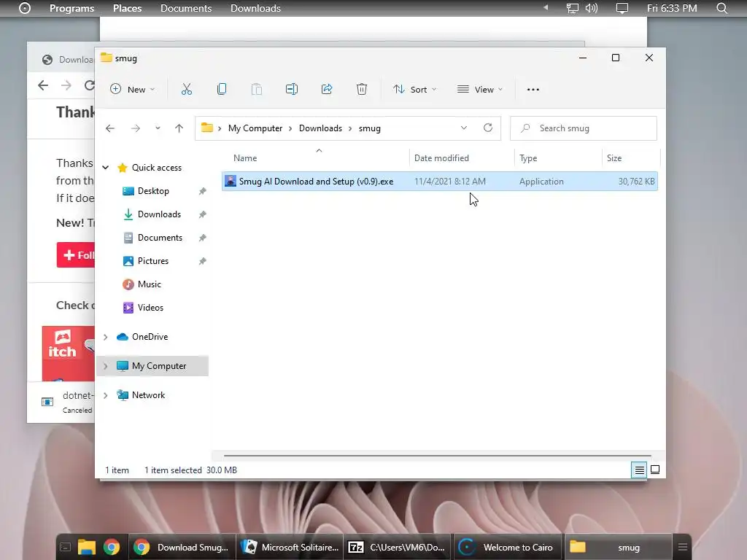Go back in Explorer navigation
The height and width of the screenshot is (560, 747).
coord(110,128)
